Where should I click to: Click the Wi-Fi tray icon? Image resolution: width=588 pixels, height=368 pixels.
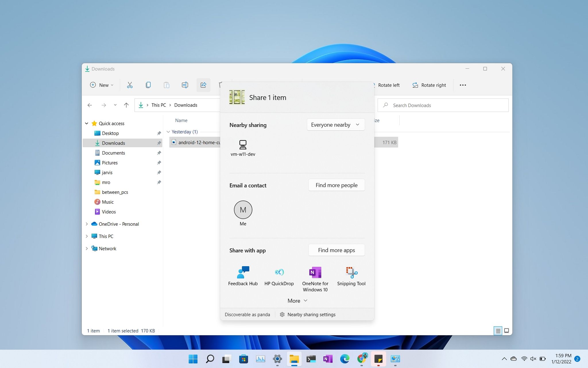[x=524, y=359]
